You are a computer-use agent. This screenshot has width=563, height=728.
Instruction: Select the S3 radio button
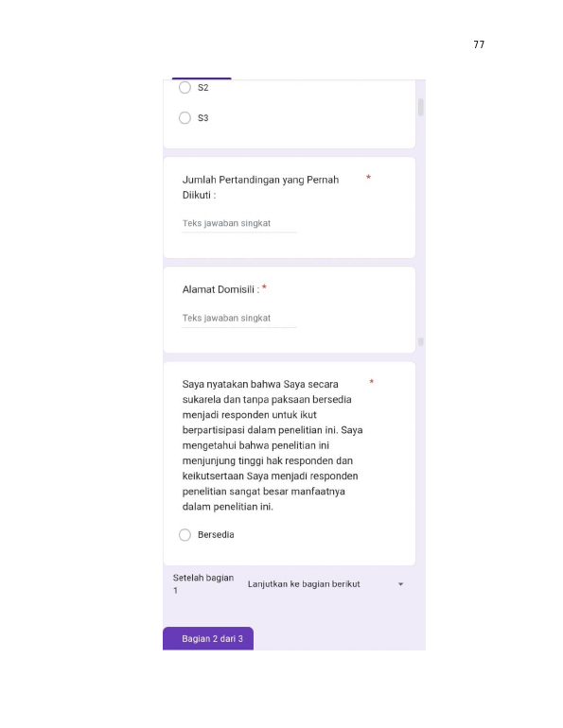(185, 118)
